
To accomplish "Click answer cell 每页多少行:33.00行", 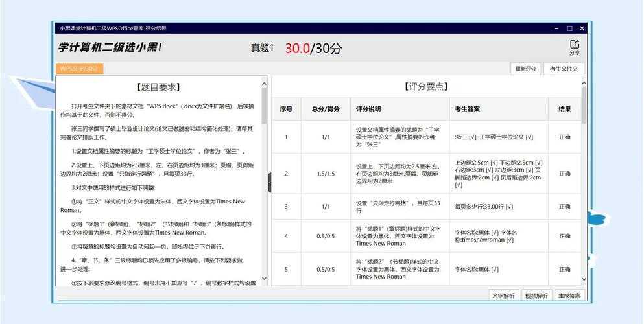I will coord(499,207).
